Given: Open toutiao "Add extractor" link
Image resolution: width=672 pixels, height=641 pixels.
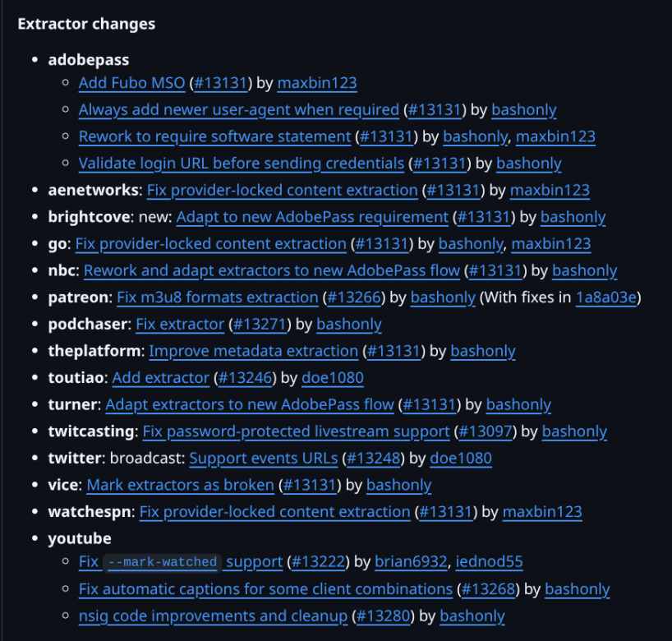Looking at the screenshot, I should pos(160,378).
